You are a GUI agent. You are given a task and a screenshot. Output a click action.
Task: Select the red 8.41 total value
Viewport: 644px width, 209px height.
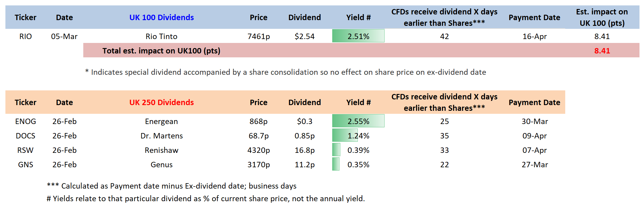(x=602, y=51)
